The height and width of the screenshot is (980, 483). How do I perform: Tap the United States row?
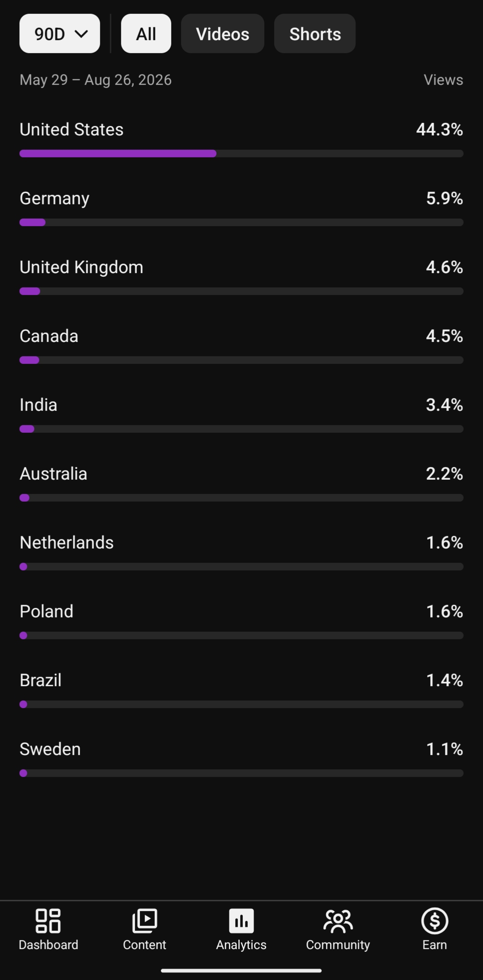(x=241, y=139)
